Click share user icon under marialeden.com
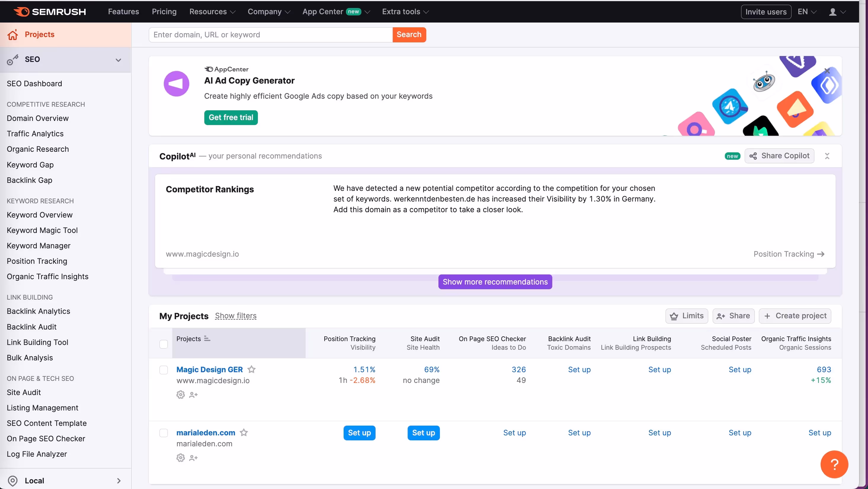The height and width of the screenshot is (489, 868). click(193, 458)
